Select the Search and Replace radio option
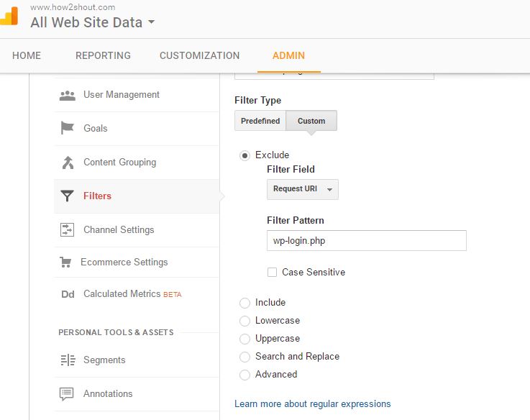530x420 pixels. tap(245, 357)
